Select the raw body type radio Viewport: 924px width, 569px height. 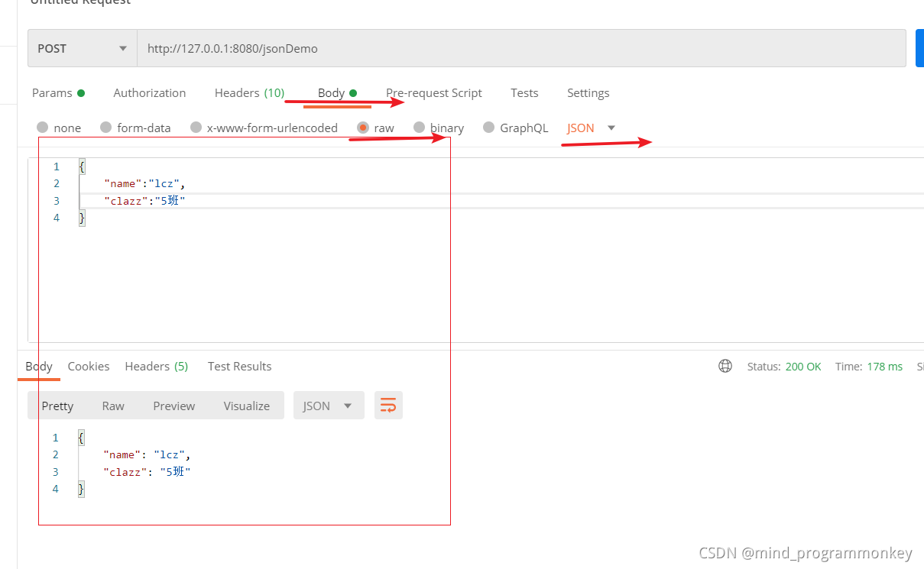coord(363,128)
